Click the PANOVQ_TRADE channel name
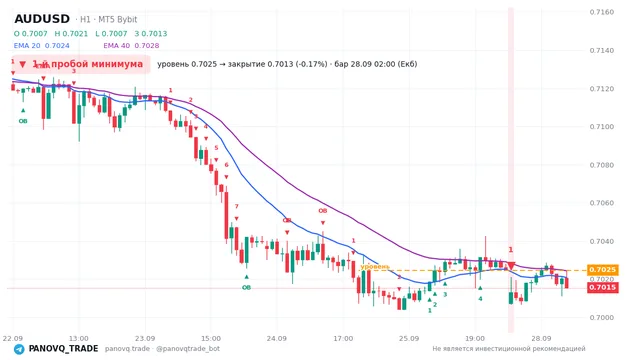 click(x=63, y=349)
